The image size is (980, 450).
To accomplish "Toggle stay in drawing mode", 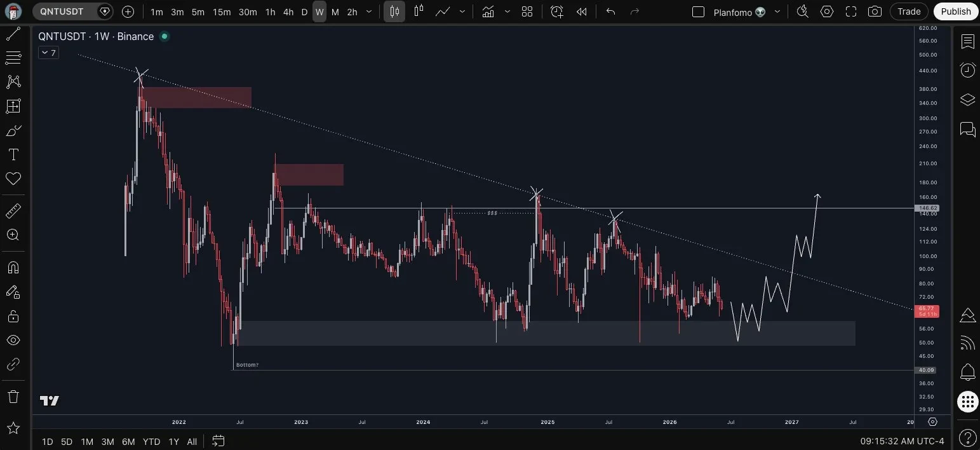I will [13, 292].
